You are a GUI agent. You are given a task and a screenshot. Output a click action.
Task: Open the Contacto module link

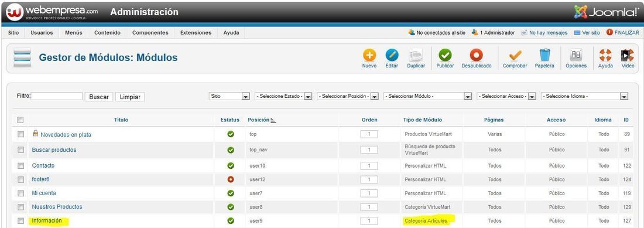(x=43, y=165)
